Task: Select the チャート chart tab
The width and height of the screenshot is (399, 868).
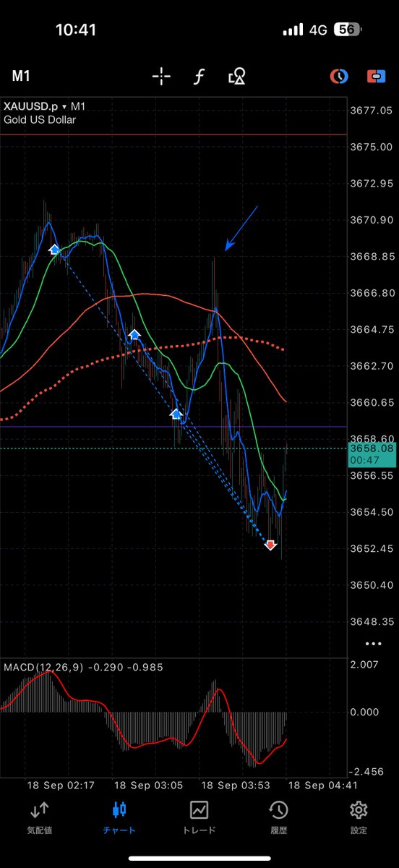Action: tap(119, 816)
